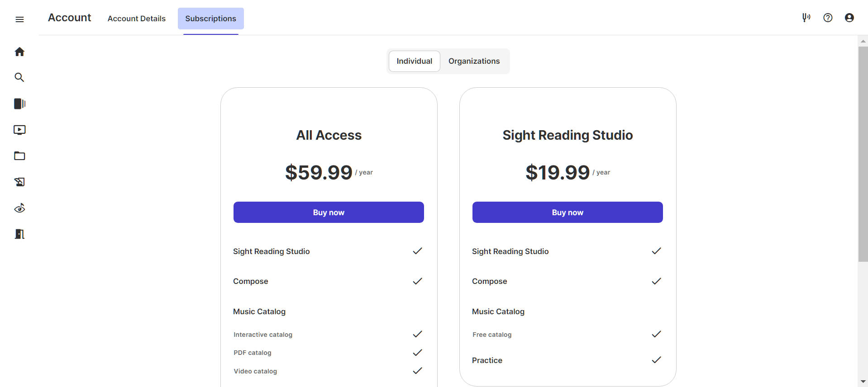Open the video lessons screen icon

(19, 130)
